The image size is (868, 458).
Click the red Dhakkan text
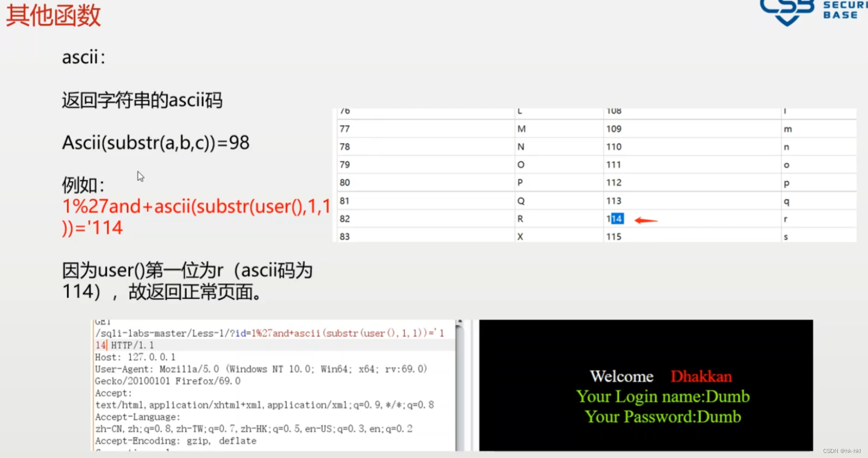(x=701, y=376)
